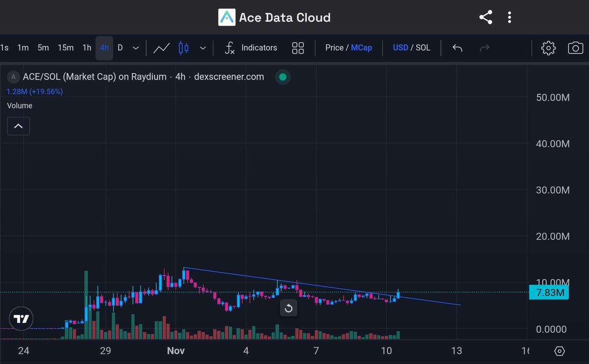Switch pricing display to Price mode
The height and width of the screenshot is (364, 589).
[x=334, y=48]
